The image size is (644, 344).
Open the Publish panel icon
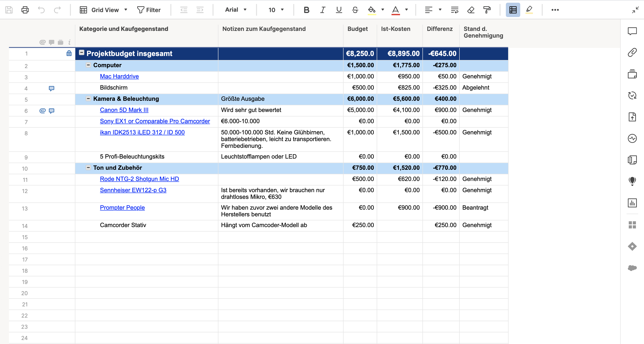pyautogui.click(x=632, y=117)
